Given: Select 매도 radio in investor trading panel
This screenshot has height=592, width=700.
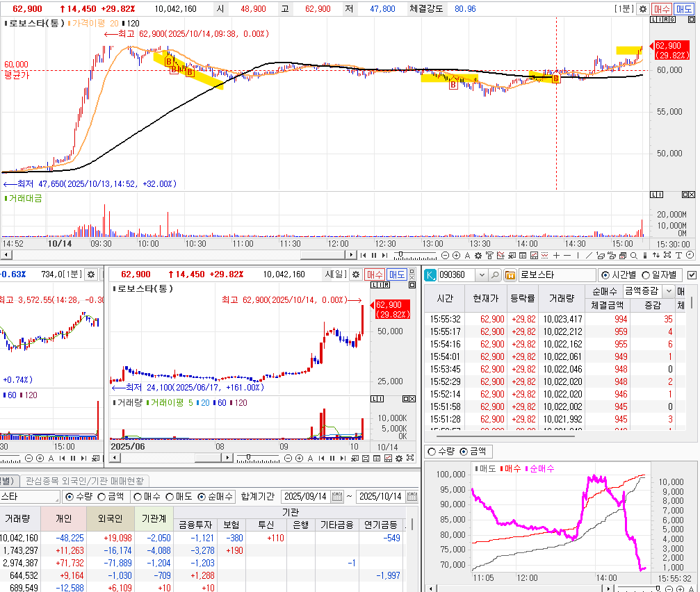Looking at the screenshot, I should click(x=170, y=497).
